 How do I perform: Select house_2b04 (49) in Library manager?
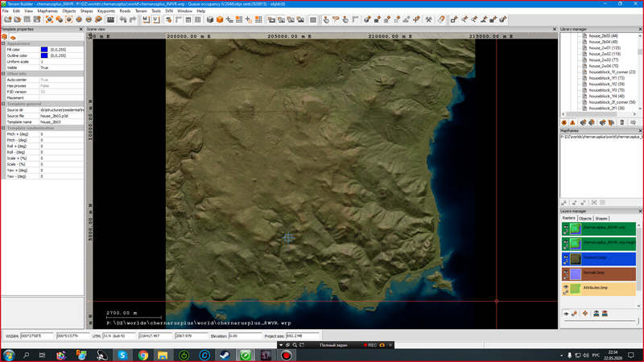603,42
